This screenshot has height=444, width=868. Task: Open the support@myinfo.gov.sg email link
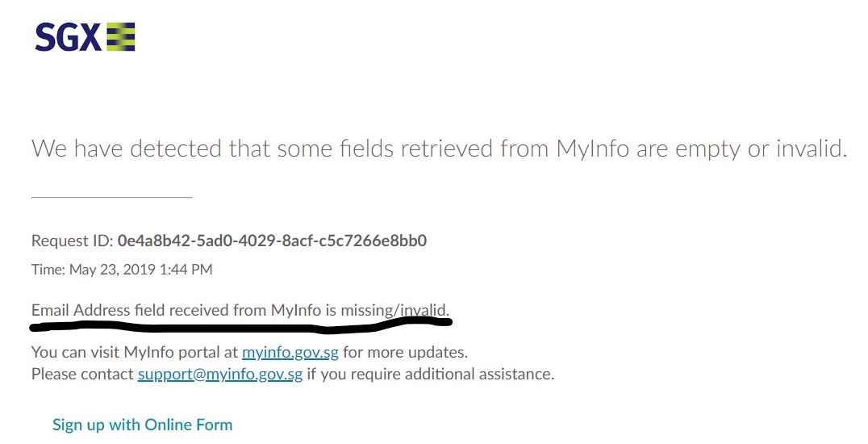220,374
